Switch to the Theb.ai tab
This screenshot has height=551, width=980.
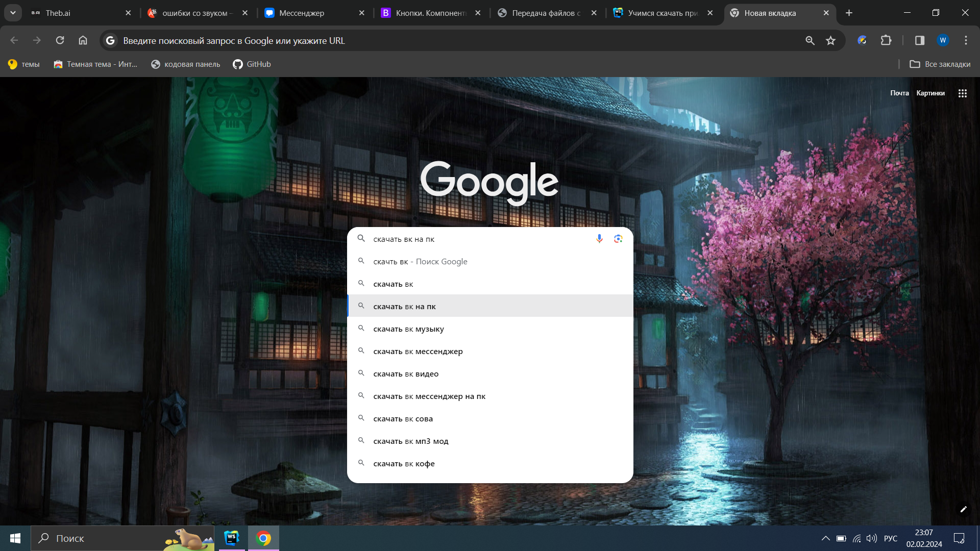[81, 13]
